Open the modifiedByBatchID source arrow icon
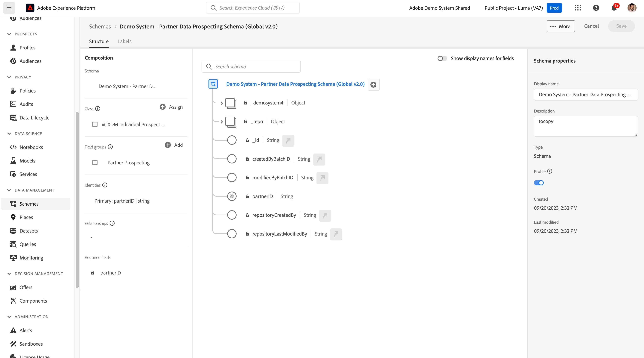 322,178
